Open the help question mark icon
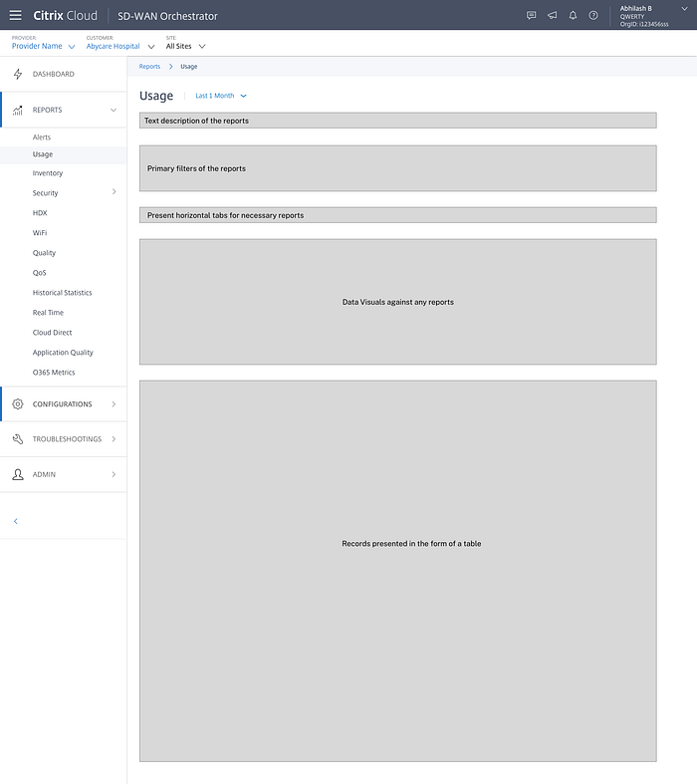 coord(593,16)
